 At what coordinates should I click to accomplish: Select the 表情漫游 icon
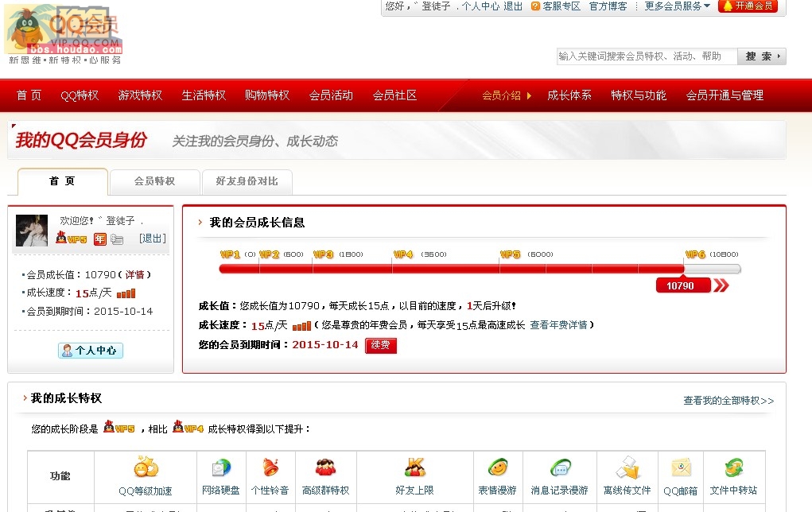click(x=498, y=467)
